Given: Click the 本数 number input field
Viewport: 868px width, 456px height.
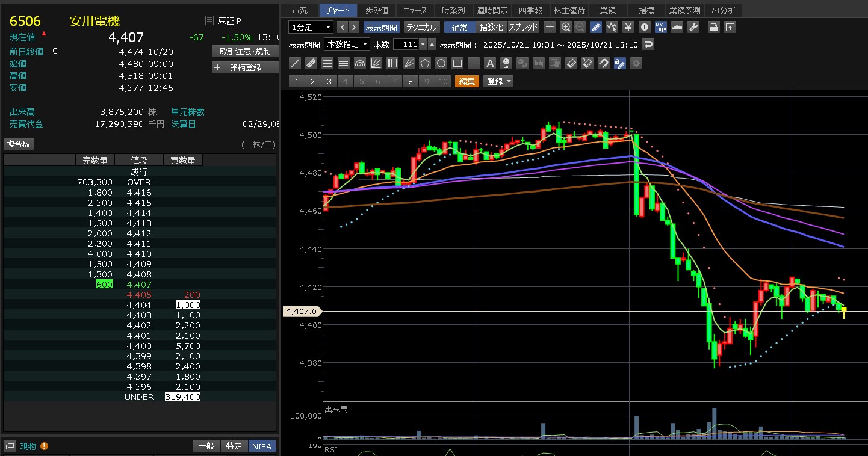Looking at the screenshot, I should pos(406,45).
